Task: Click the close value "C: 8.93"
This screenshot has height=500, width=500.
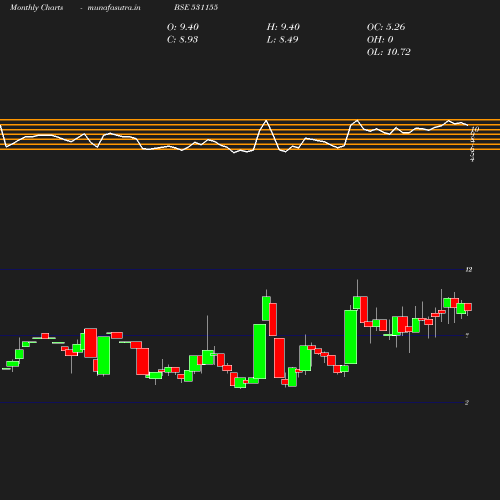Action: point(182,40)
